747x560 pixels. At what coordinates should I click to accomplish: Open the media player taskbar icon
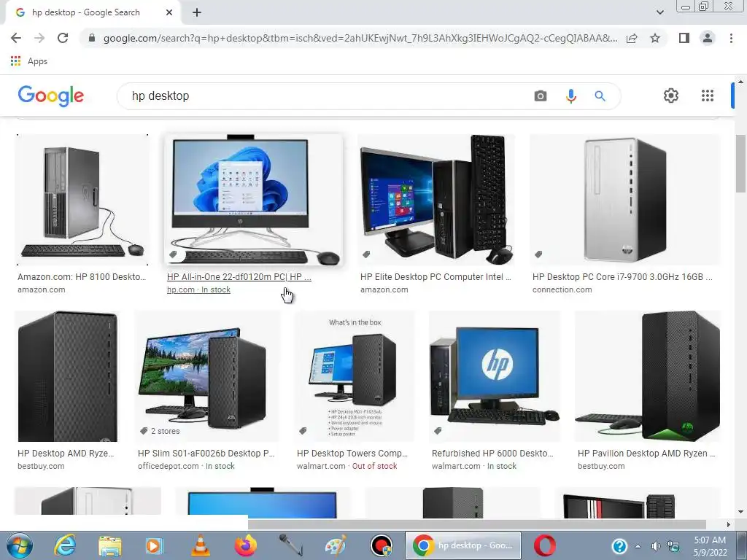coord(154,545)
